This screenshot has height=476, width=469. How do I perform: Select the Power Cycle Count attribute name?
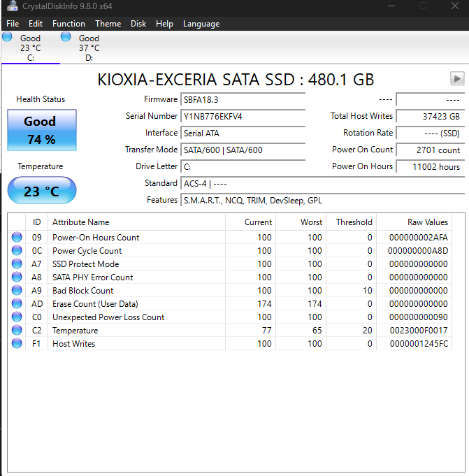click(x=87, y=251)
